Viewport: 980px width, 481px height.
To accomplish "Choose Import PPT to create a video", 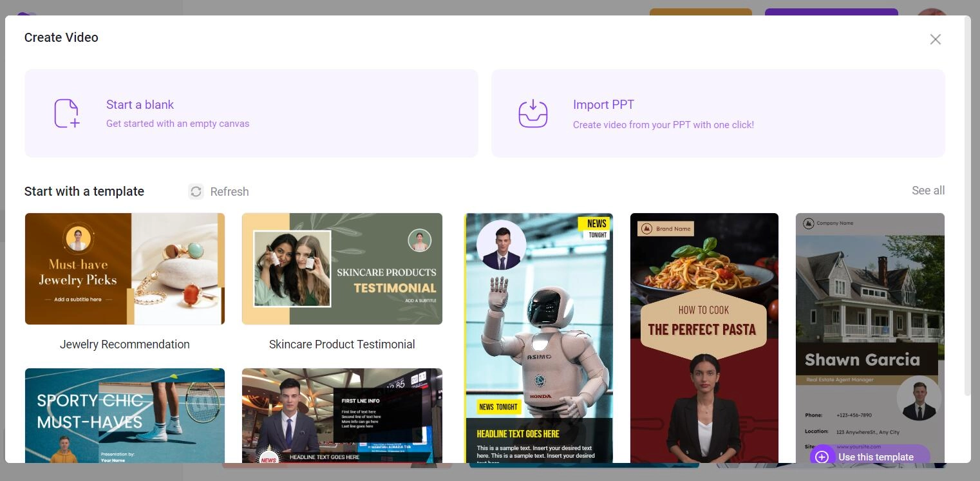I will coord(718,113).
